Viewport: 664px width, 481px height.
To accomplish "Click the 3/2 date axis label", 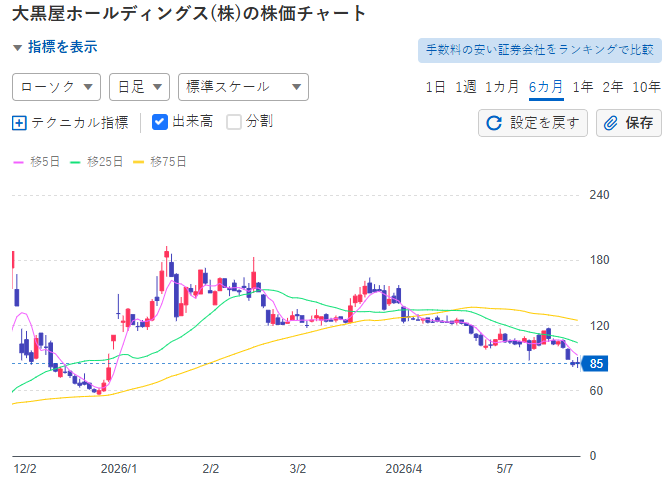I will point(298,469).
